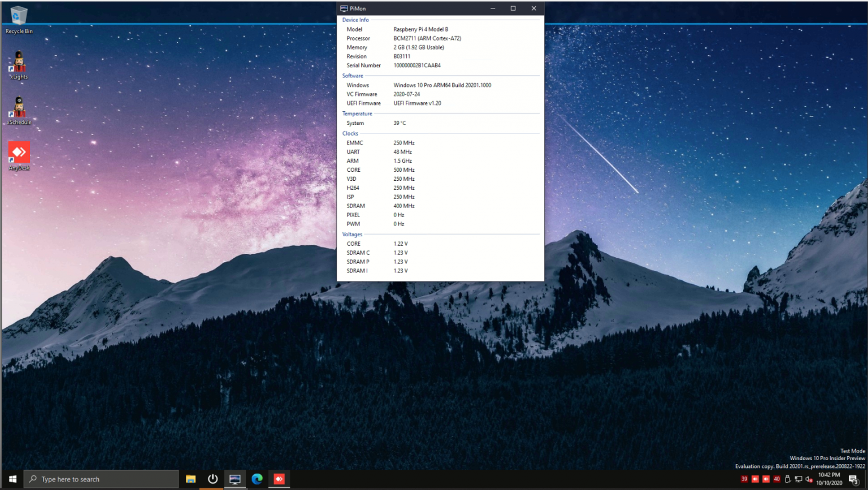Open the Start menu

pyautogui.click(x=11, y=479)
